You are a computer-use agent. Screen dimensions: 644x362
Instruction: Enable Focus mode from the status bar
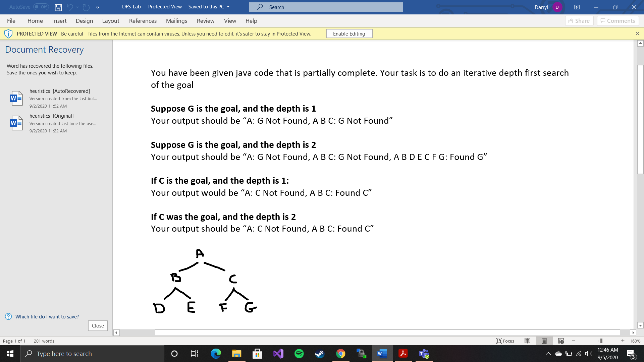click(504, 341)
